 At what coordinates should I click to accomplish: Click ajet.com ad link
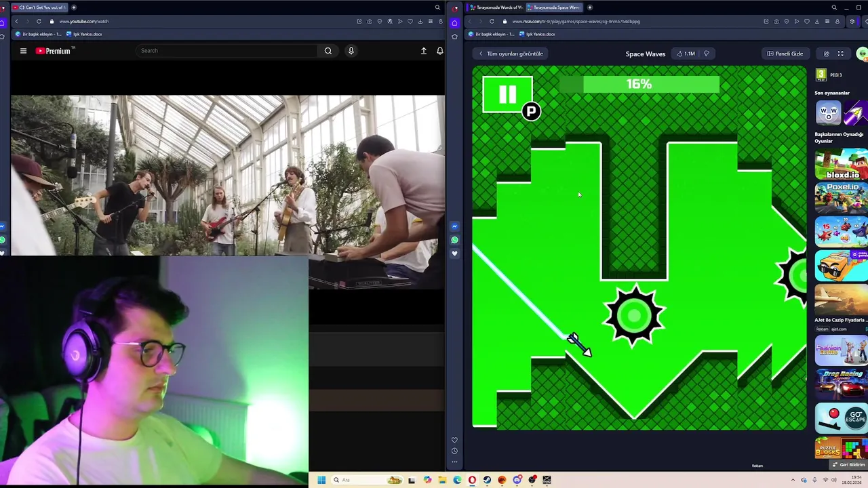pyautogui.click(x=839, y=329)
